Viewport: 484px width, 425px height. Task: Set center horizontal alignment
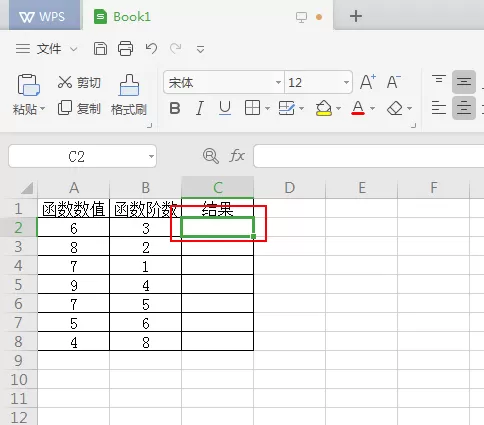[x=464, y=108]
